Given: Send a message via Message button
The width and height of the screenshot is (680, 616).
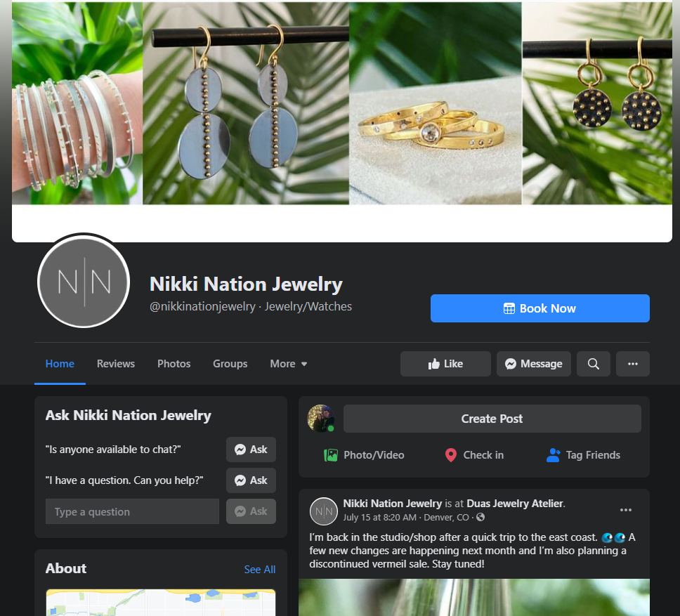Looking at the screenshot, I should tap(533, 364).
